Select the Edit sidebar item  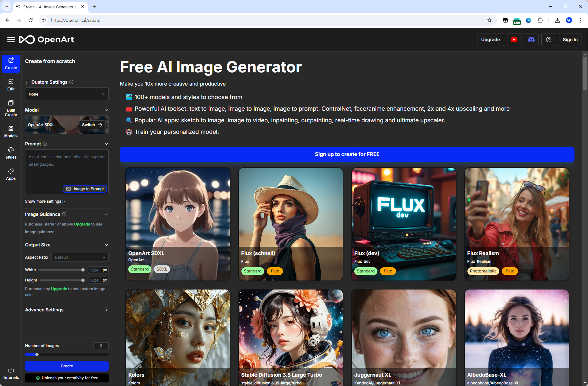pyautogui.click(x=11, y=85)
